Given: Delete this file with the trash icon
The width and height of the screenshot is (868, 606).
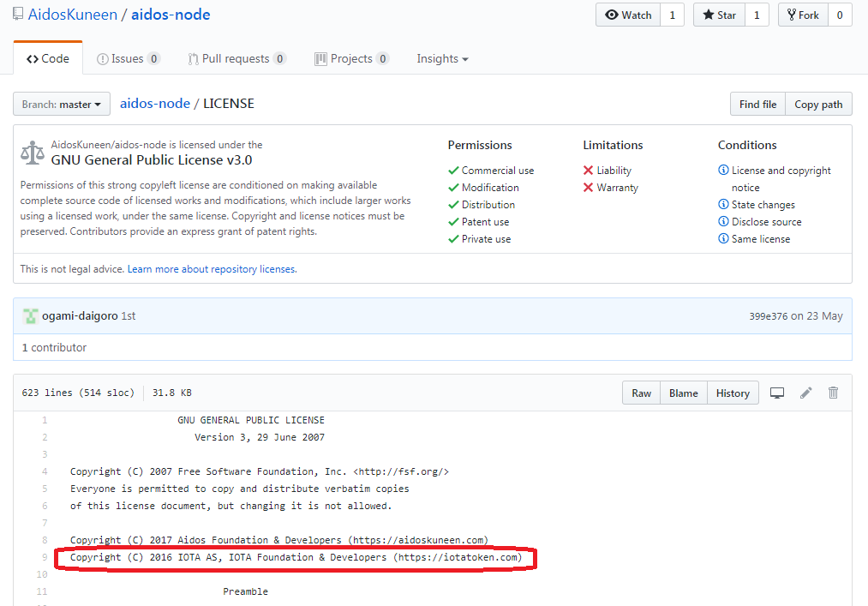Looking at the screenshot, I should pos(833,393).
